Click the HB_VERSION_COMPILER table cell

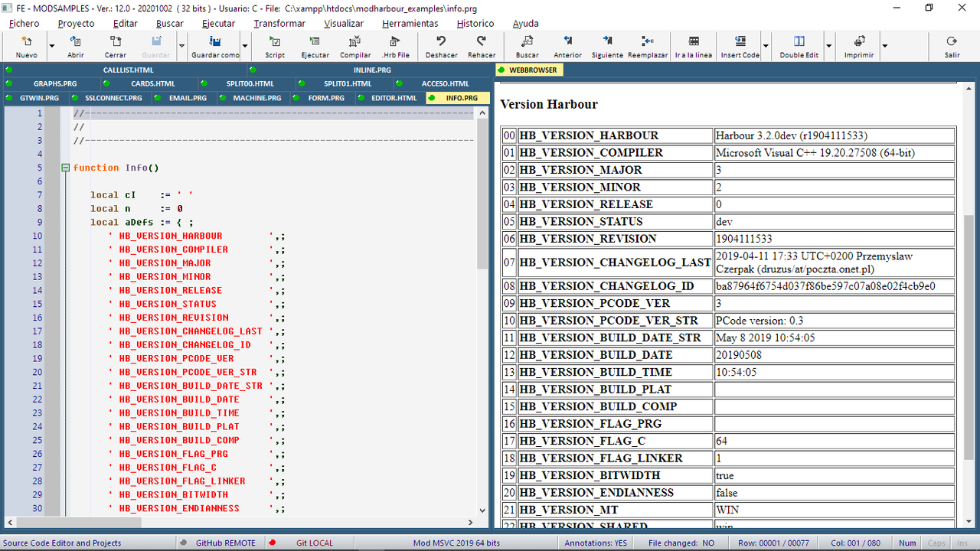point(616,152)
